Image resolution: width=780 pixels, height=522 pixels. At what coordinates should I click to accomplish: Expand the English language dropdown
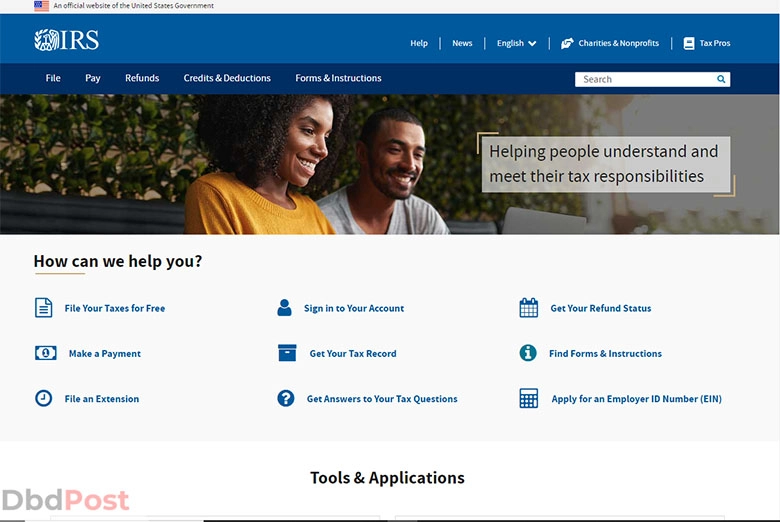pyautogui.click(x=516, y=43)
